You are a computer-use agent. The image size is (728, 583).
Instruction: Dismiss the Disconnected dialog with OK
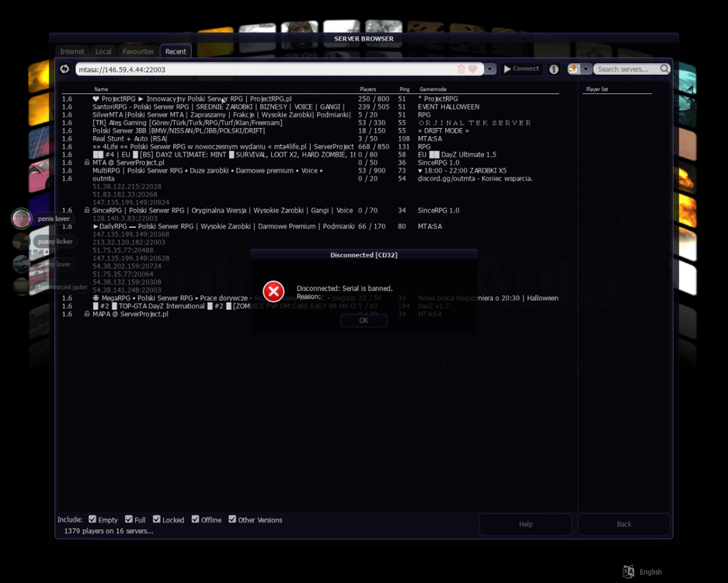click(364, 320)
